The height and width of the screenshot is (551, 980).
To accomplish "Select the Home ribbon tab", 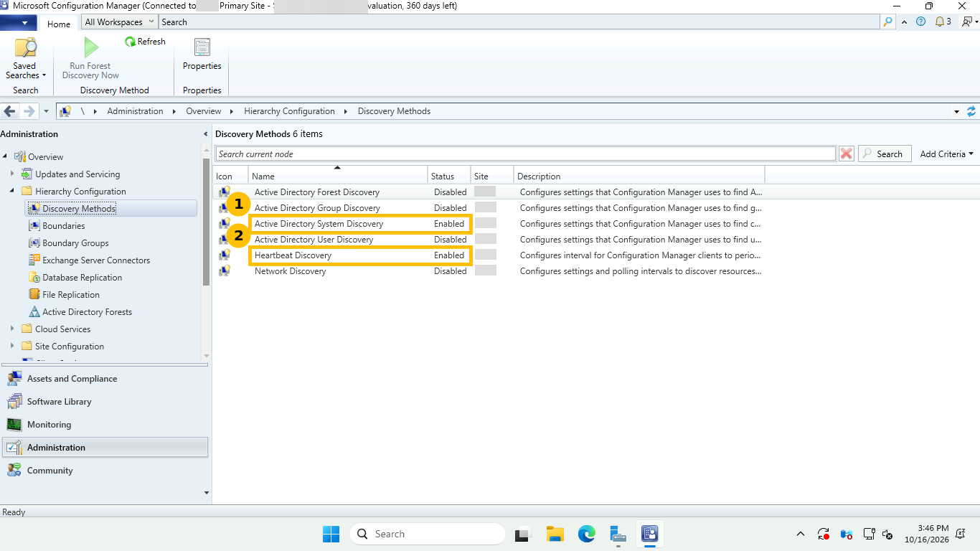I will (x=59, y=24).
